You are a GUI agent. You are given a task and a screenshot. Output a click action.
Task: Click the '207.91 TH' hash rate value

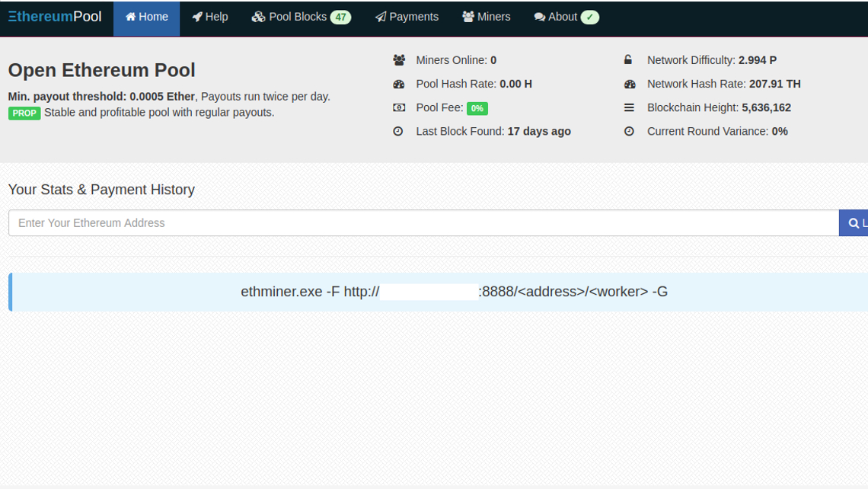pyautogui.click(x=775, y=85)
